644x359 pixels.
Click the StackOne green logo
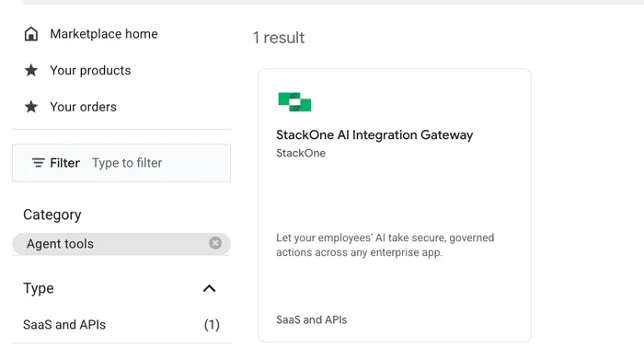[x=294, y=102]
